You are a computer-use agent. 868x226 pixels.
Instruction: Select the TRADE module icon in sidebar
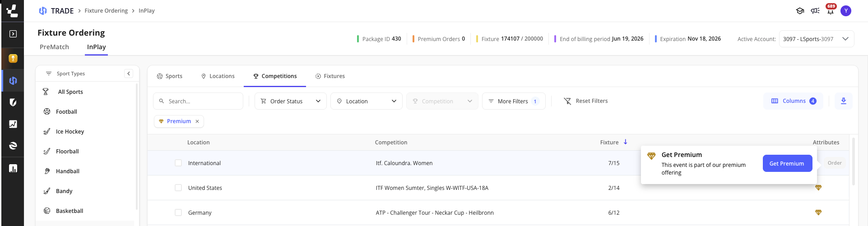tap(13, 81)
